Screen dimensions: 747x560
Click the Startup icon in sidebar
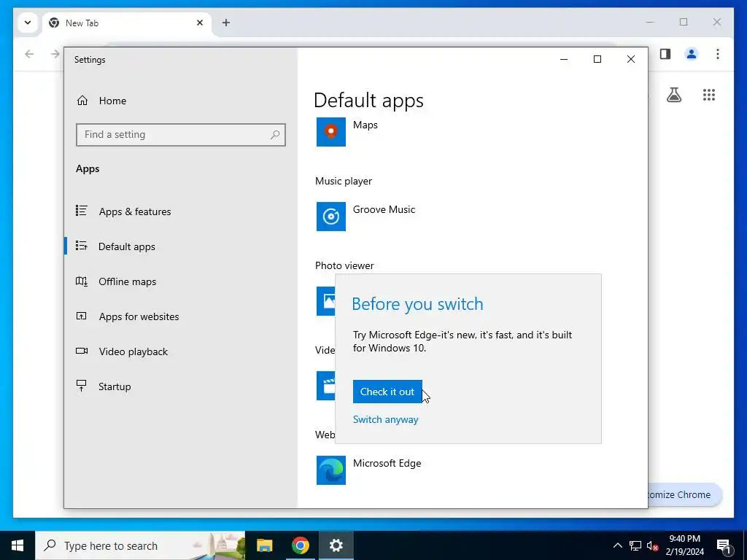pos(82,386)
